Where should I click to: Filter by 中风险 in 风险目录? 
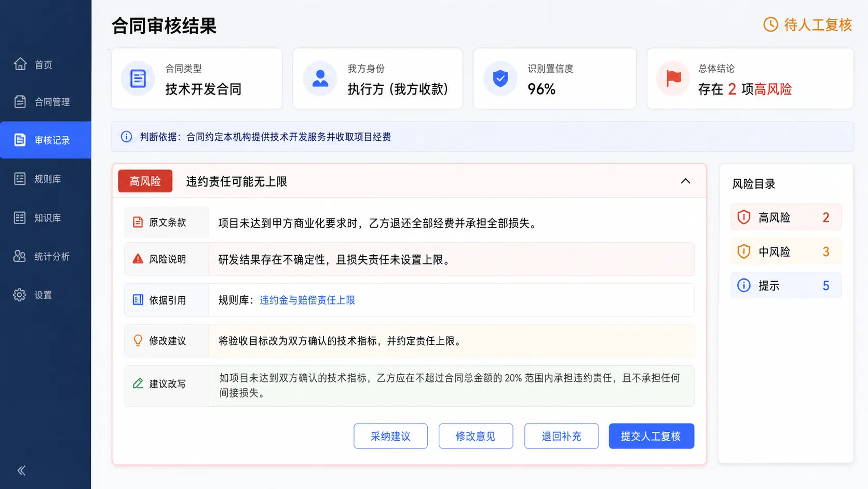786,252
